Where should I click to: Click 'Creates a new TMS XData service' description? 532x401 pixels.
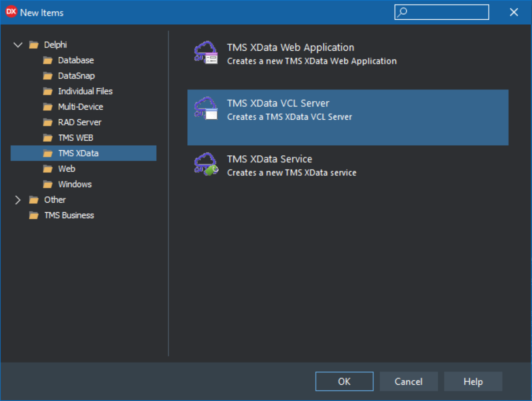pyautogui.click(x=292, y=172)
